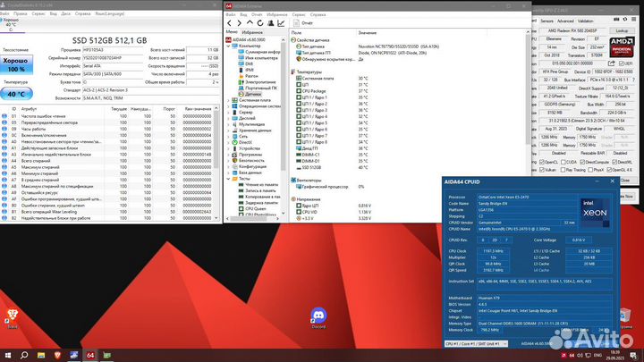Open GPU-Z screenshot camera icon
This screenshot has height=362, width=644.
[616, 20]
